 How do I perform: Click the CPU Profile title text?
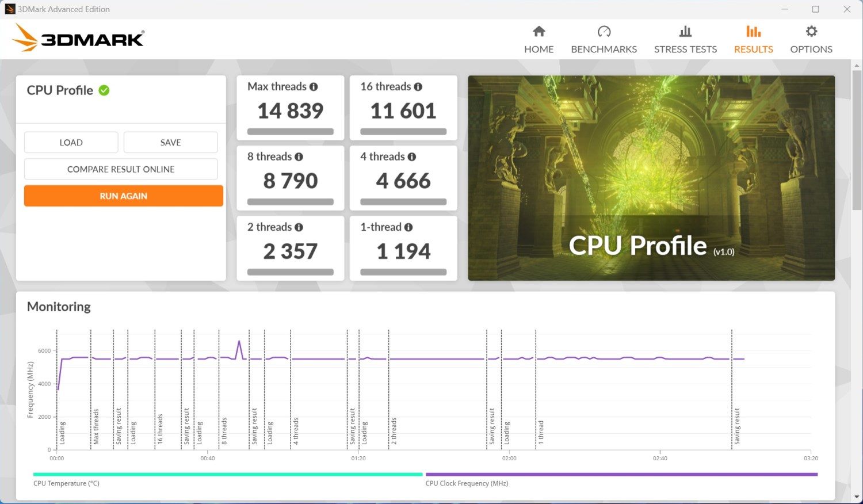point(60,90)
